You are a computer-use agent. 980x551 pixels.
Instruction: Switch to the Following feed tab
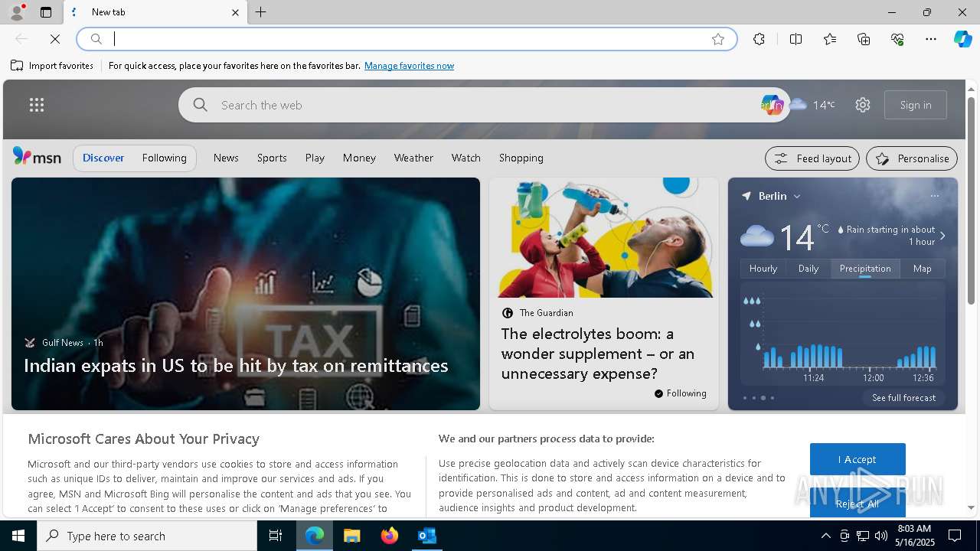[x=164, y=158]
